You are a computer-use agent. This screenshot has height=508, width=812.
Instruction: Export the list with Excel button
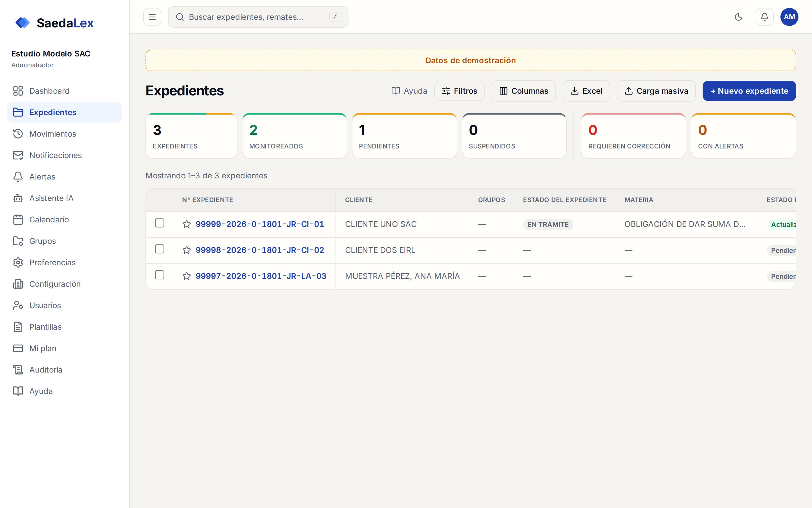(586, 91)
